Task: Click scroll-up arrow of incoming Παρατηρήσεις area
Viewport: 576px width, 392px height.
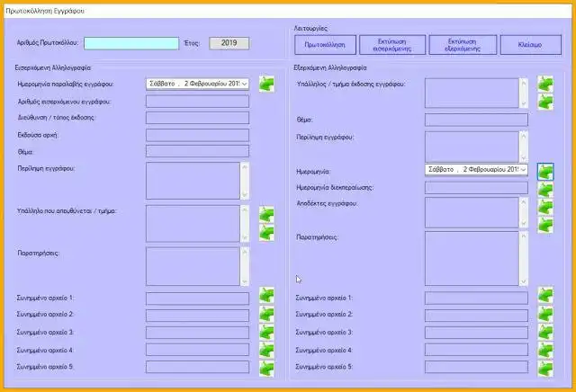Action: coord(245,252)
